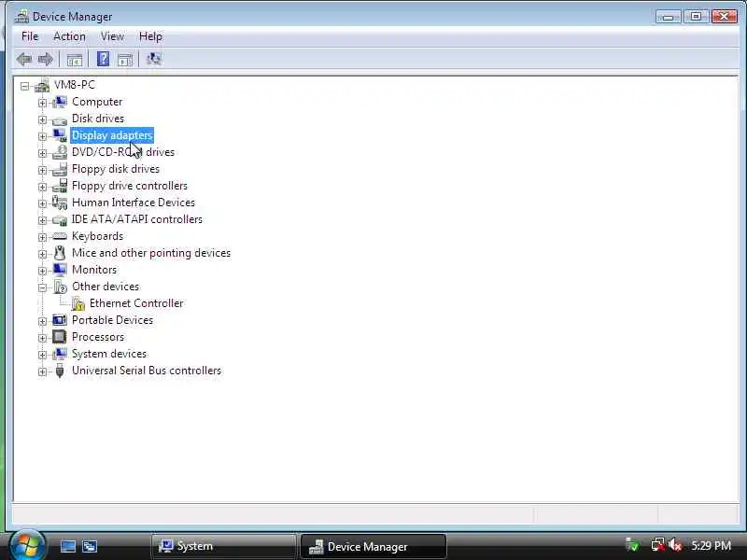Click the DVD/CD-ROM drives icon
The image size is (747, 560).
(x=60, y=152)
